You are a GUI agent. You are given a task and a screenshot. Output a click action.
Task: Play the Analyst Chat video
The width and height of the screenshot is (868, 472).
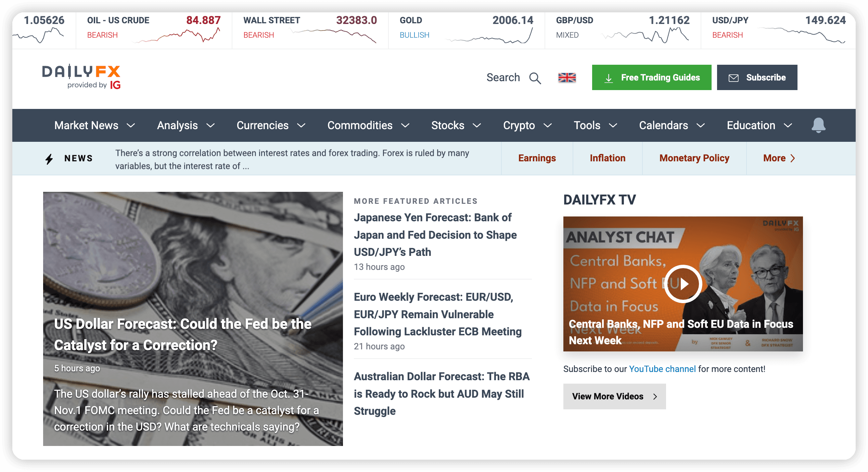[x=683, y=284]
